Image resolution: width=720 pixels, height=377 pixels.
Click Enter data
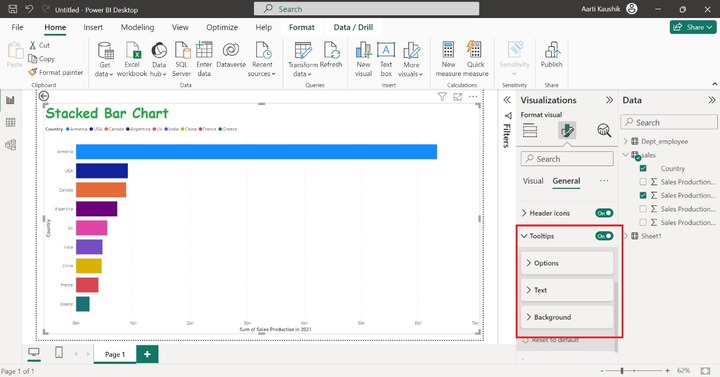click(x=204, y=59)
